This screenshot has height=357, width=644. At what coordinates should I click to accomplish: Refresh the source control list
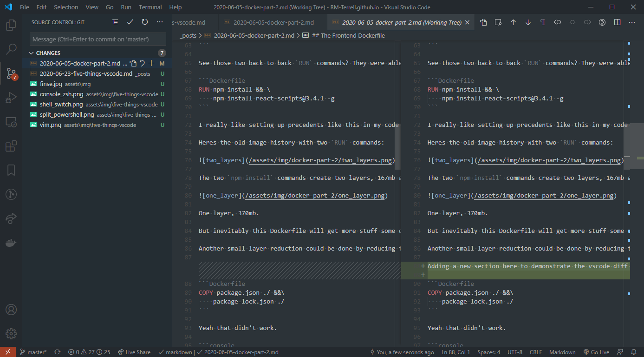tap(145, 22)
